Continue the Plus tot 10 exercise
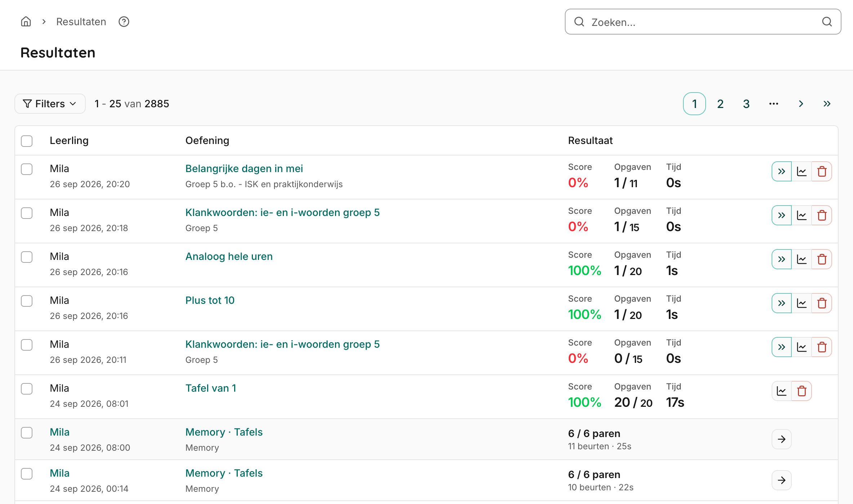 point(782,303)
